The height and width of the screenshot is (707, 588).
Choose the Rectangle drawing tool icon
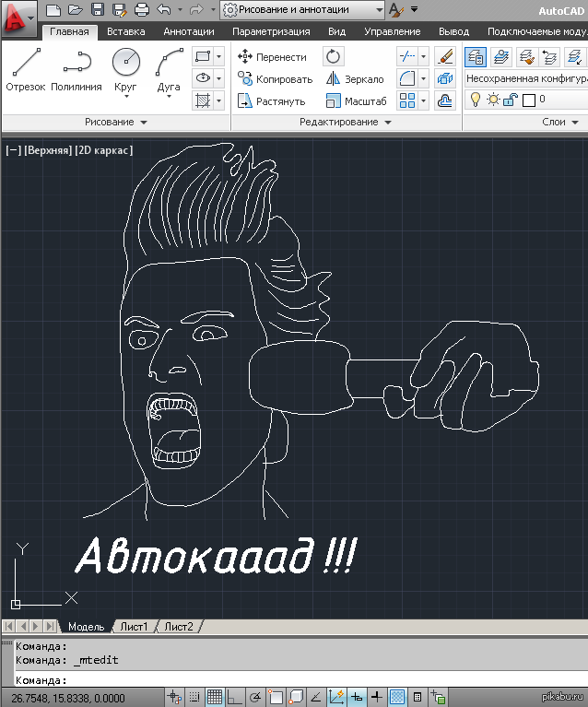203,56
